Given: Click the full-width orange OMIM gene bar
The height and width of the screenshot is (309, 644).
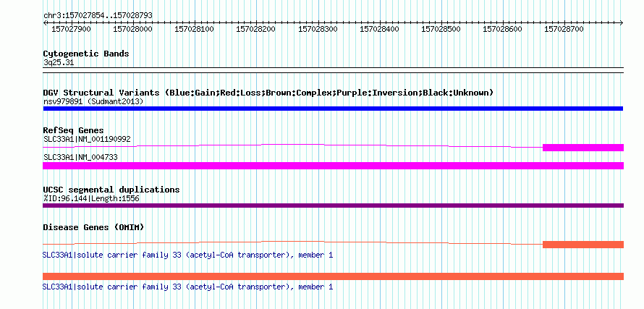Looking at the screenshot, I should click(333, 276).
